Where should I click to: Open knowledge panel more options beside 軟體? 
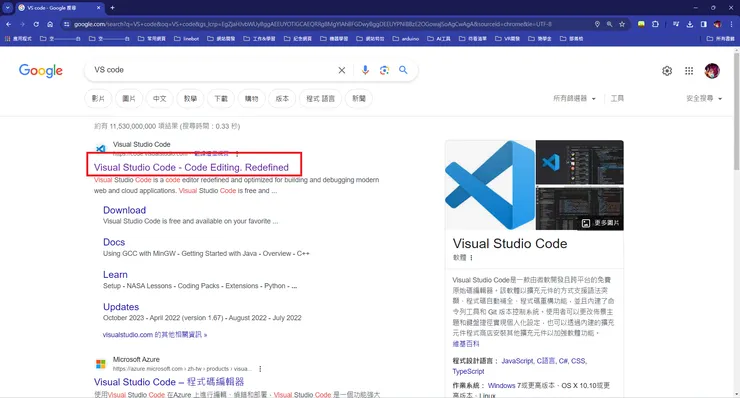coord(471,258)
